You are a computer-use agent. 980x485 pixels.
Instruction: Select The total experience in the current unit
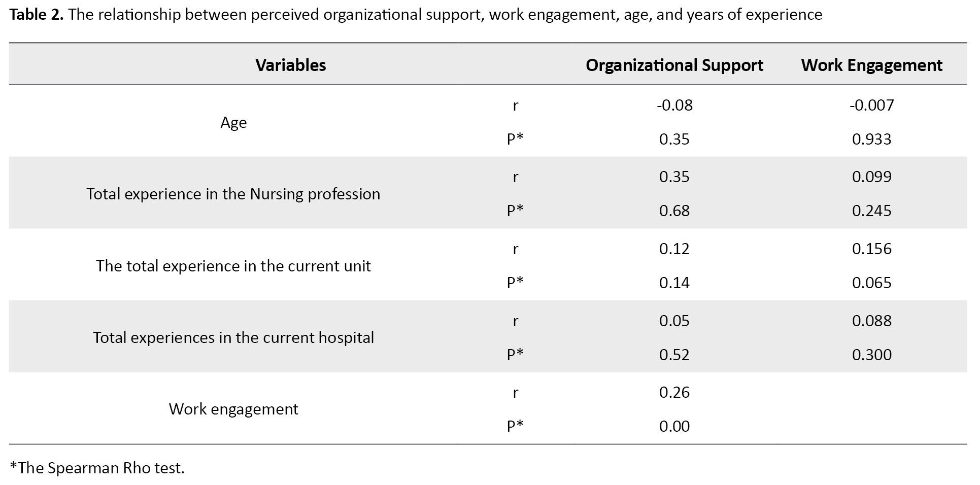coord(233,266)
